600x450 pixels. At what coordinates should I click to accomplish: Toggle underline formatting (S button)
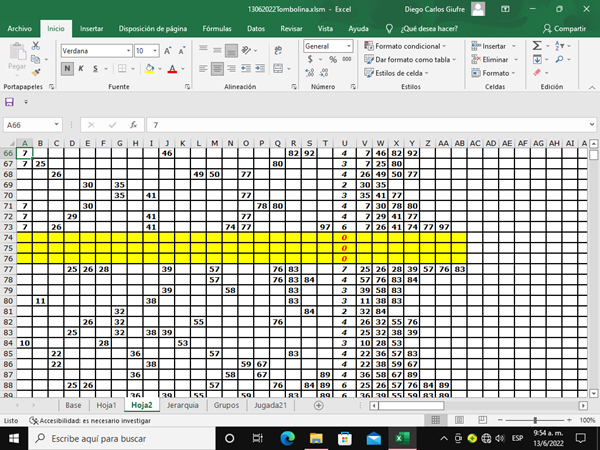coord(95,69)
